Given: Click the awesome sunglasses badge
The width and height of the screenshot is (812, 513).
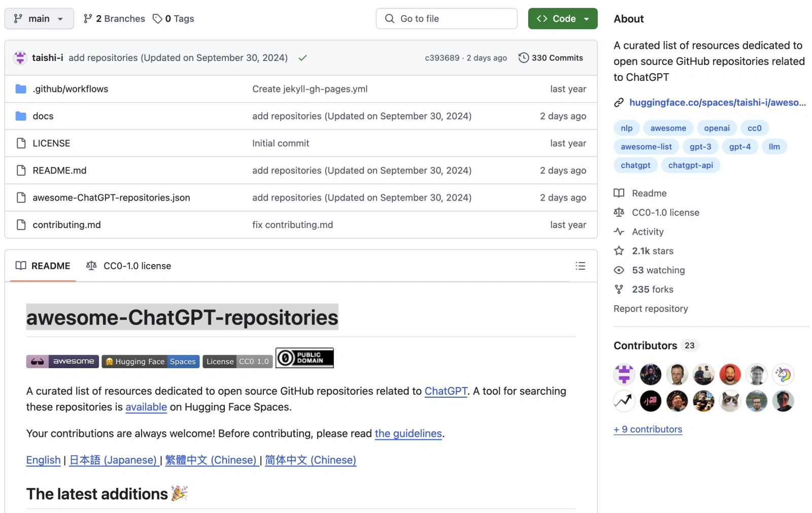Looking at the screenshot, I should pos(62,362).
